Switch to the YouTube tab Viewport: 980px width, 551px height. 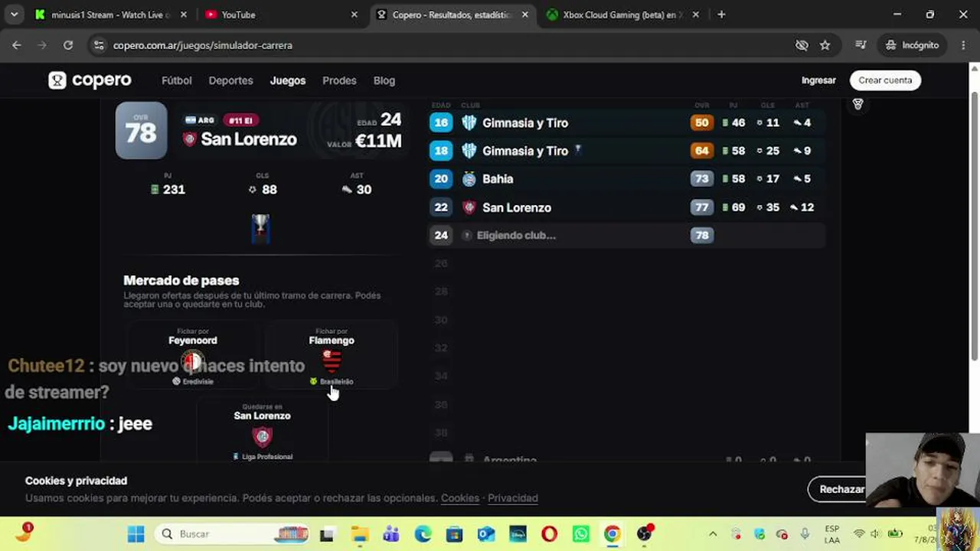280,15
